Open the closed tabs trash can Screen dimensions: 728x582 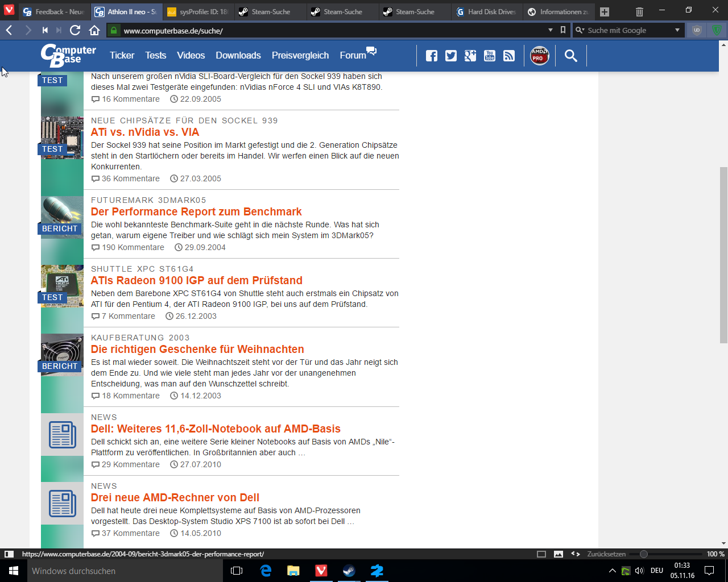639,11
